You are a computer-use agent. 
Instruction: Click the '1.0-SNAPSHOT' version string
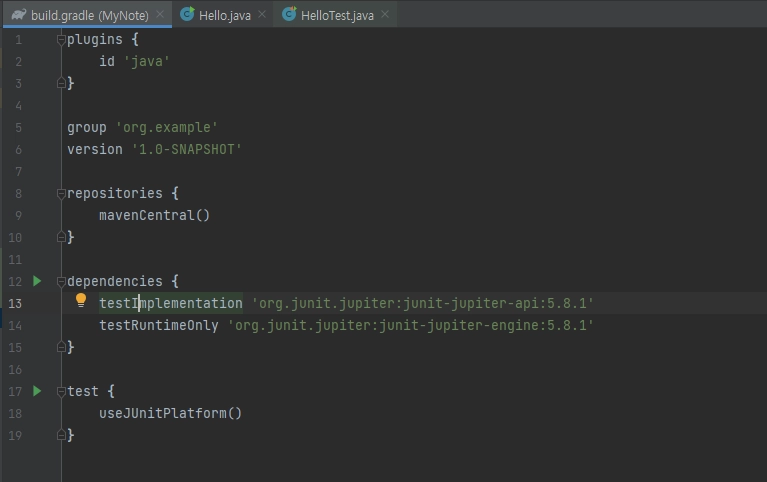click(x=186, y=149)
